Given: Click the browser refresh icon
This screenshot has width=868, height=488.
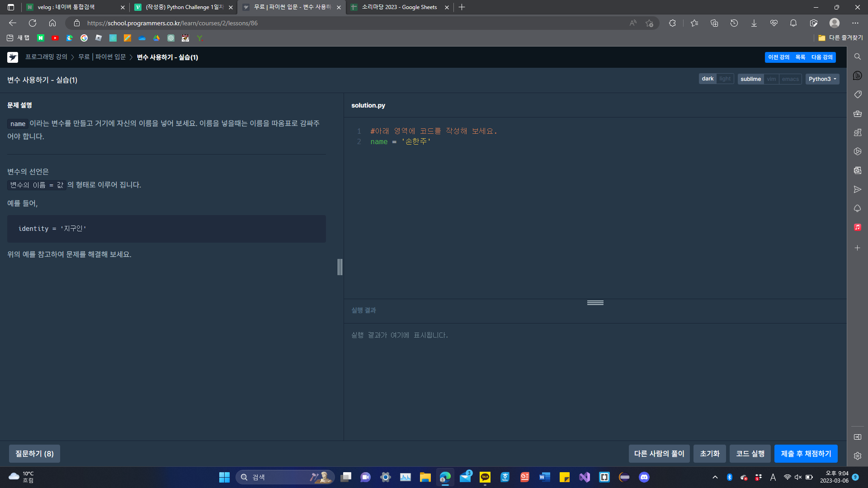Looking at the screenshot, I should coord(33,23).
